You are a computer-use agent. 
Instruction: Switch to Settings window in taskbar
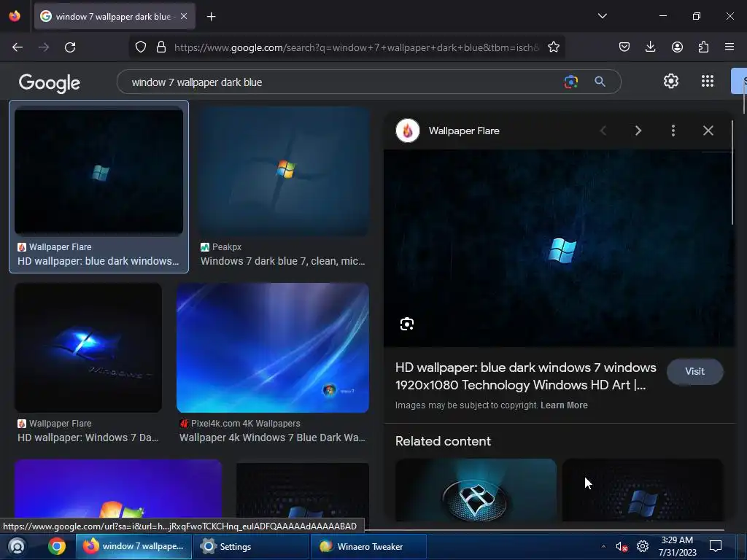point(252,547)
